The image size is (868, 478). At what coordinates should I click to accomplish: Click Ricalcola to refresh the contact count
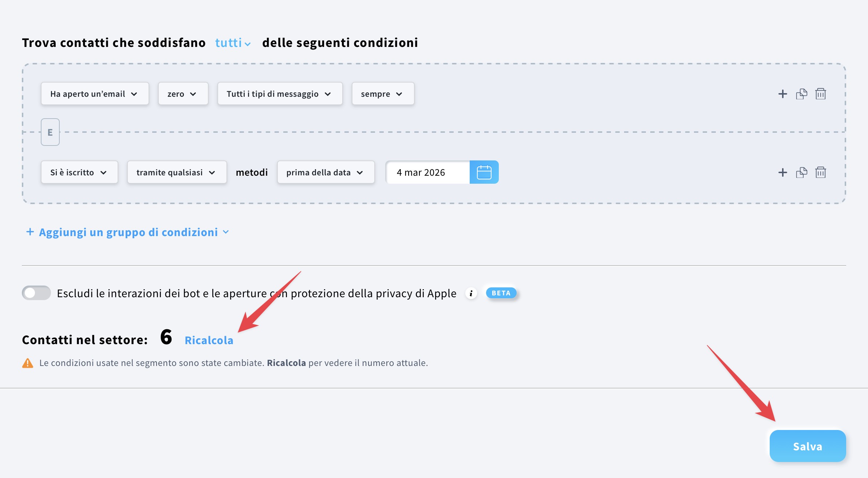[x=209, y=340]
